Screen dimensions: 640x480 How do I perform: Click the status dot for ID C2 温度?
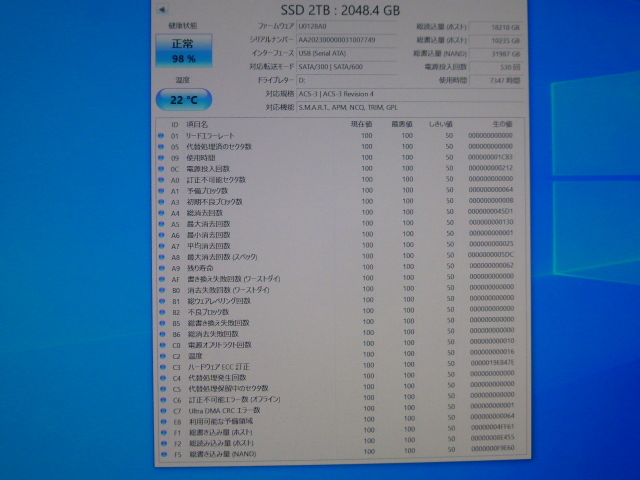click(x=163, y=356)
